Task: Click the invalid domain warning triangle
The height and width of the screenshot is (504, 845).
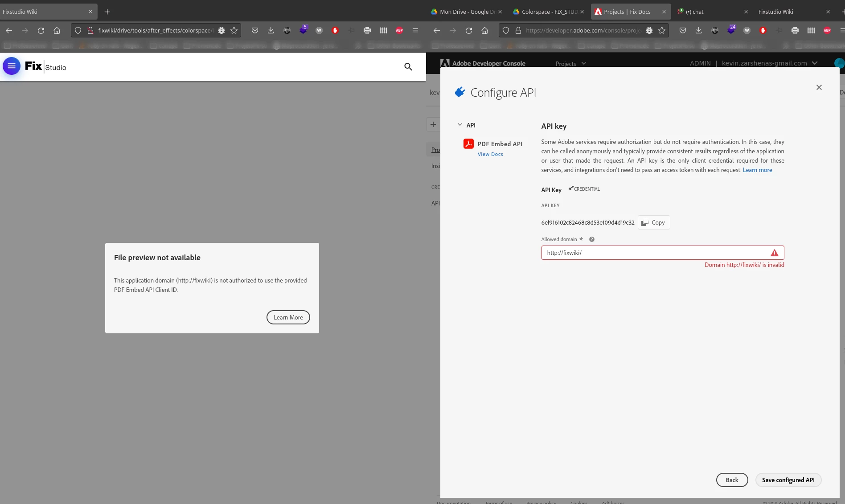Action: (x=775, y=253)
